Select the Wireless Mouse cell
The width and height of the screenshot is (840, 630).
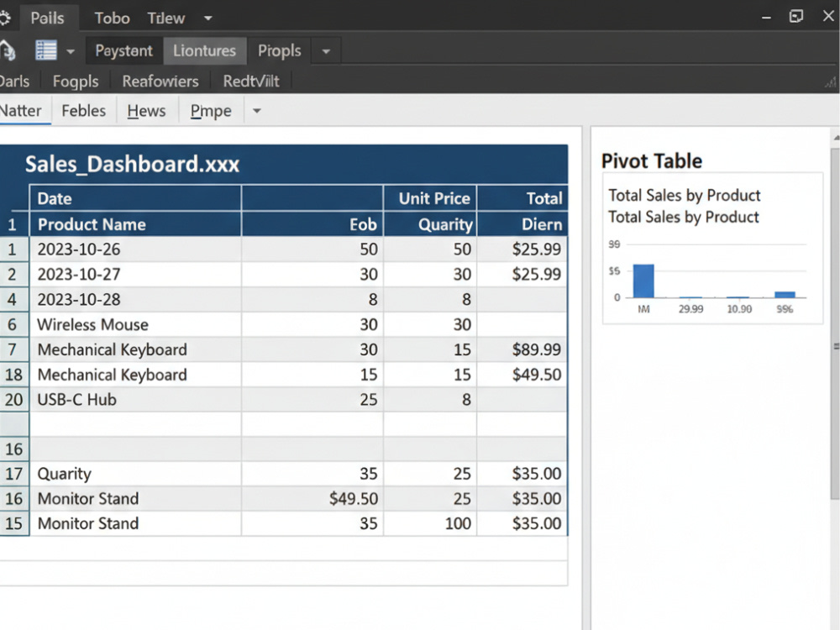135,324
